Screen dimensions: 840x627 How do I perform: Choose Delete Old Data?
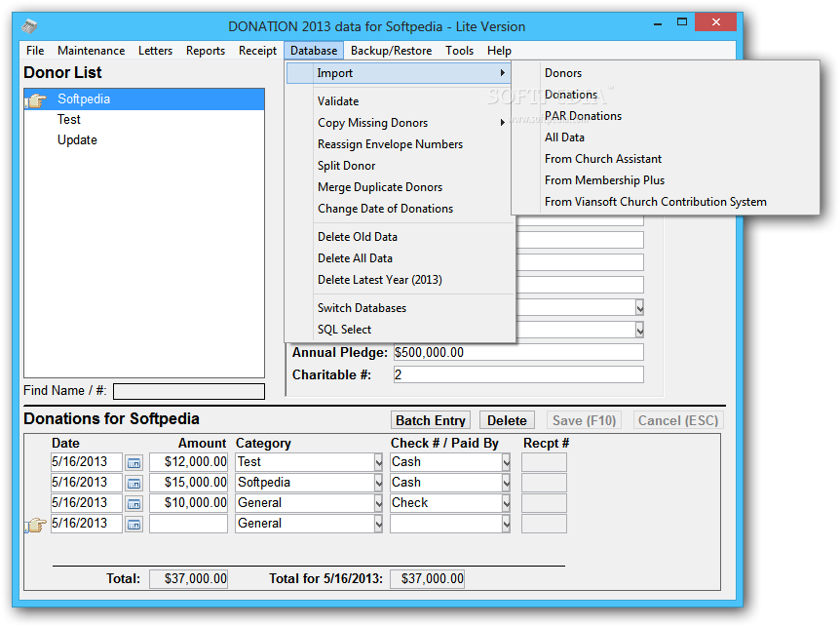401,237
